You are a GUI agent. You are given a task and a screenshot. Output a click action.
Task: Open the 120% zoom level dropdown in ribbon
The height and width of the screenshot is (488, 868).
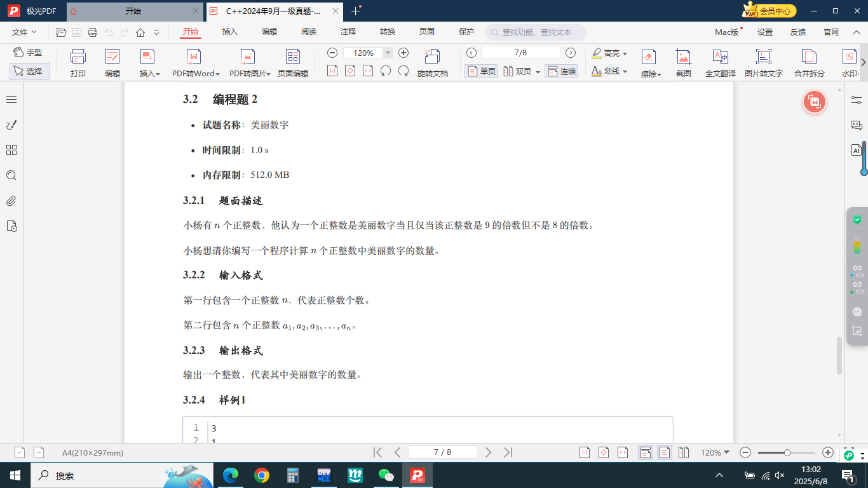388,53
